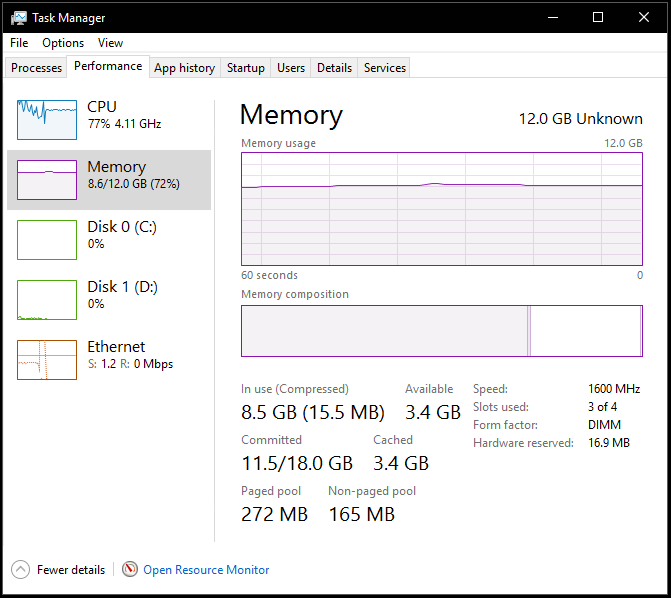
Task: Open Resource Monitor link
Action: point(206,570)
